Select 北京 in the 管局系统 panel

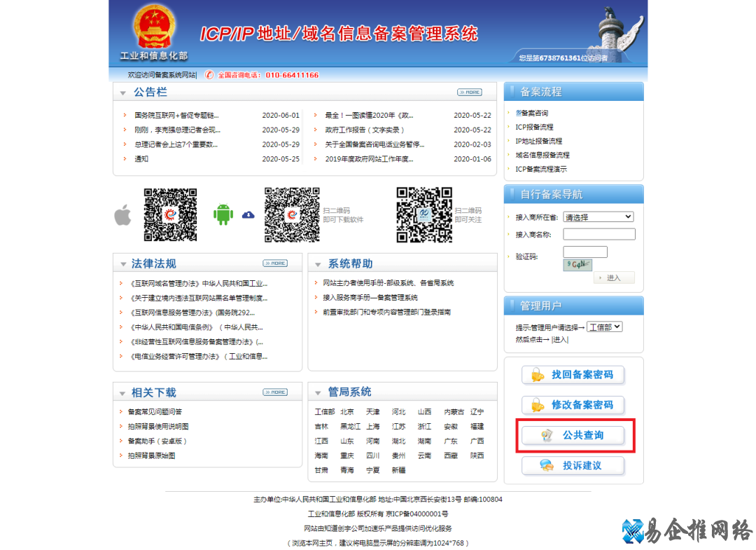point(347,412)
